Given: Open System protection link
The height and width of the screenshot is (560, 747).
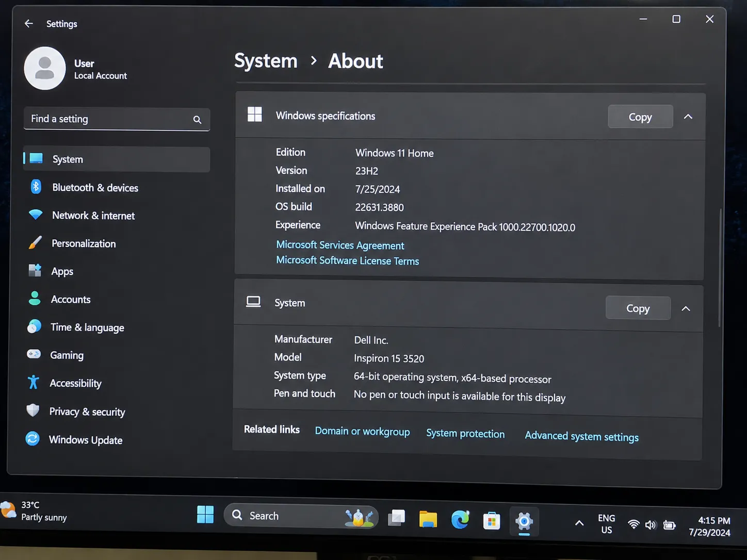Looking at the screenshot, I should (x=465, y=434).
